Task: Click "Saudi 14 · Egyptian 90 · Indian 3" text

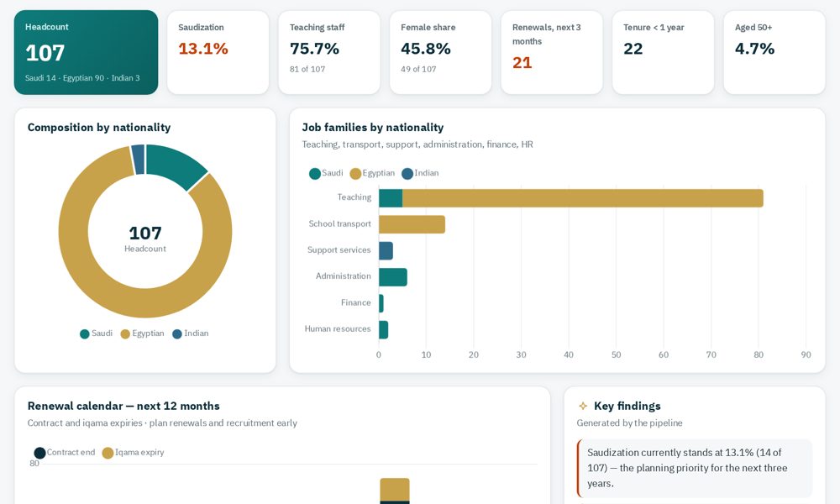Action: click(x=82, y=78)
